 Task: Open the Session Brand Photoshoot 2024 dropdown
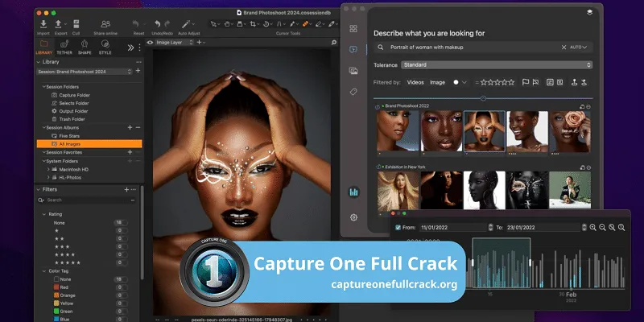[83, 71]
